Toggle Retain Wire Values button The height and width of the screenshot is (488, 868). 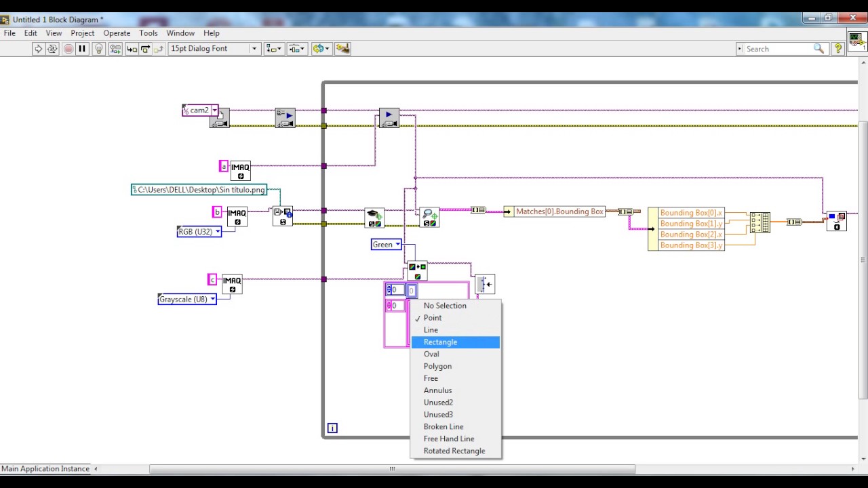click(x=115, y=49)
